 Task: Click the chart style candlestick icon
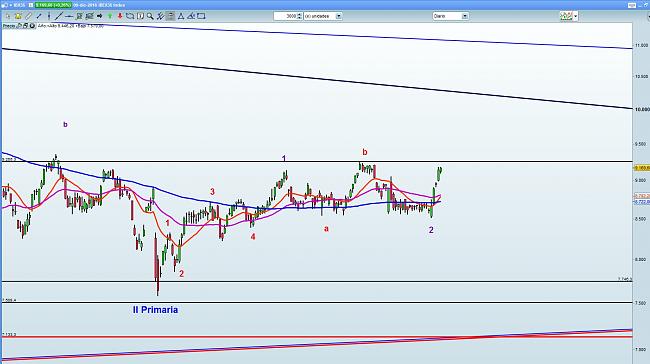[x=566, y=16]
